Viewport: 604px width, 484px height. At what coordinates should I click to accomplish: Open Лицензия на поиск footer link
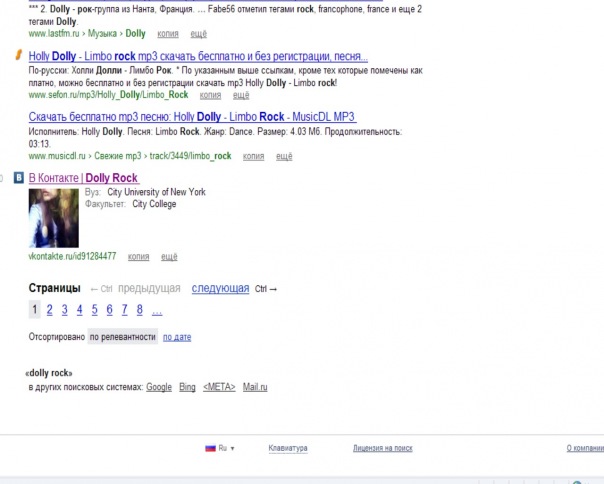(383, 448)
